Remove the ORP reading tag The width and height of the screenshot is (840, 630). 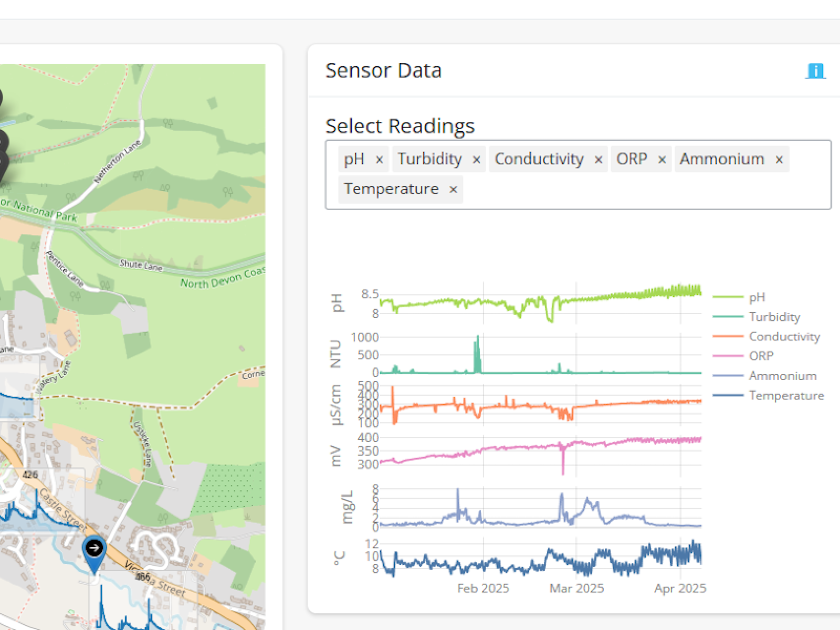click(662, 160)
